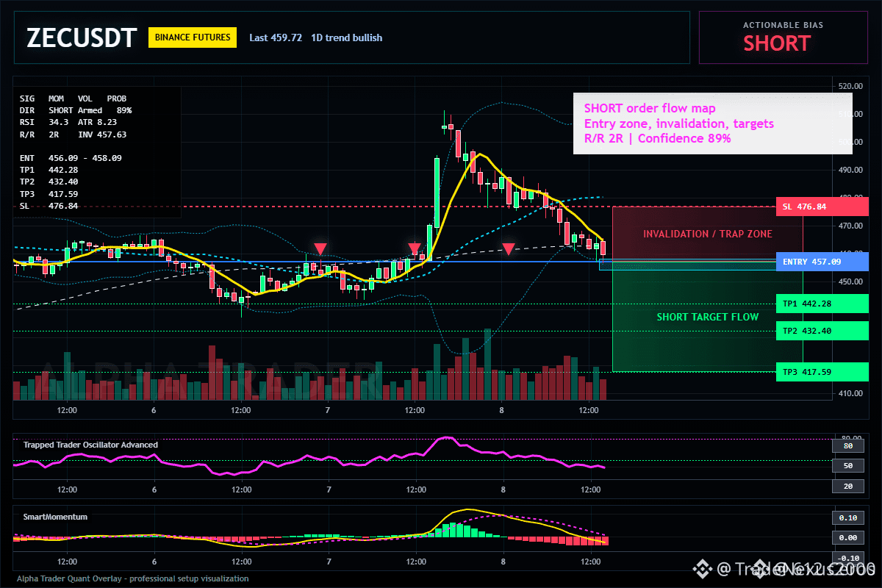Click the SmartMomentum 0.00 scale label

click(x=847, y=538)
